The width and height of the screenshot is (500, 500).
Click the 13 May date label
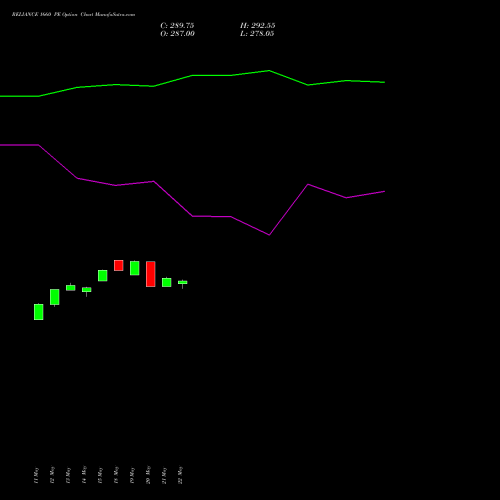point(68,475)
